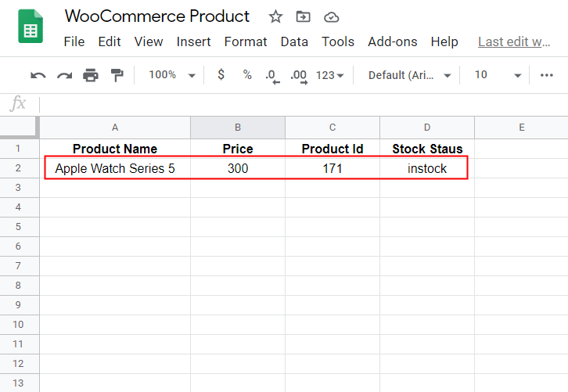Select the Product Name header cell
The width and height of the screenshot is (568, 392).
click(115, 149)
